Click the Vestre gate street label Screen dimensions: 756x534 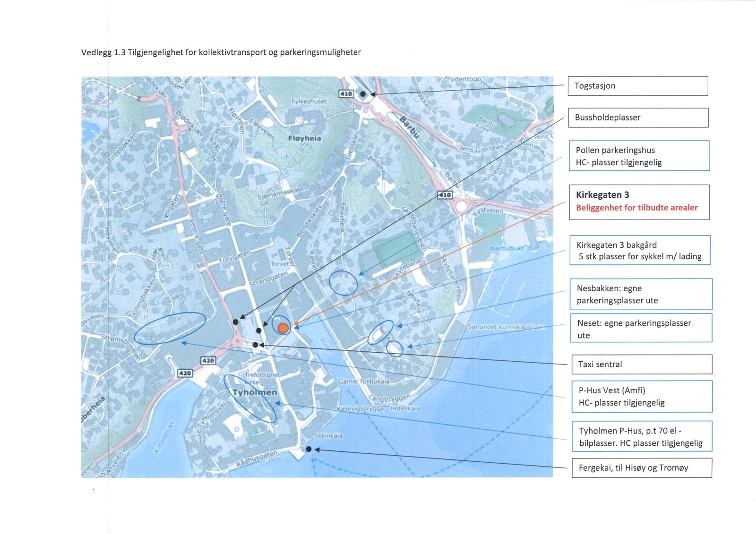pos(196,237)
